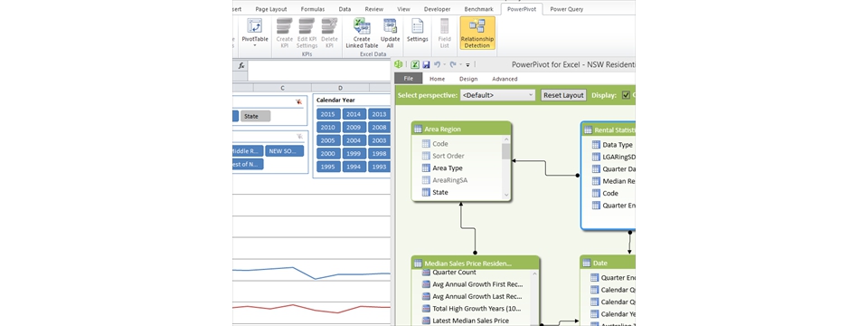Select 1999 in Calendar Year slicer

pyautogui.click(x=354, y=154)
